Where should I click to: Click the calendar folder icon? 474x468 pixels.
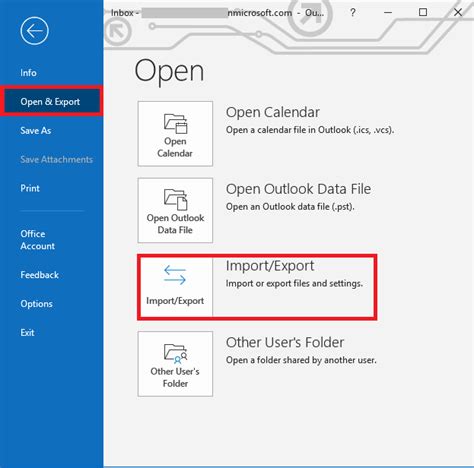click(175, 124)
